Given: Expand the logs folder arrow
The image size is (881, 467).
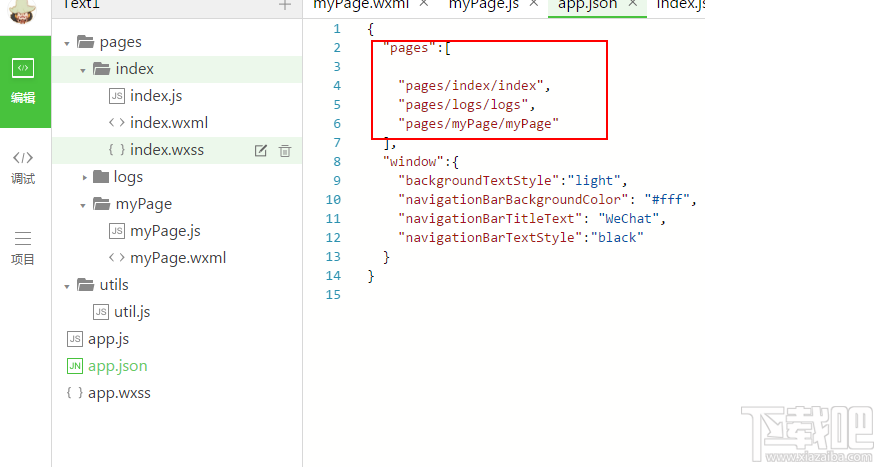Looking at the screenshot, I should [84, 178].
